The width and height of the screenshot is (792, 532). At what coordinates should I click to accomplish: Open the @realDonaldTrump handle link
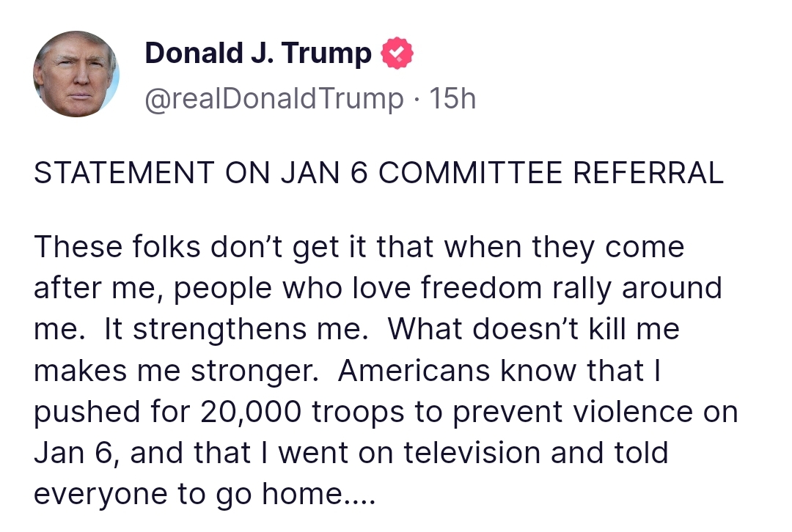coord(274,98)
